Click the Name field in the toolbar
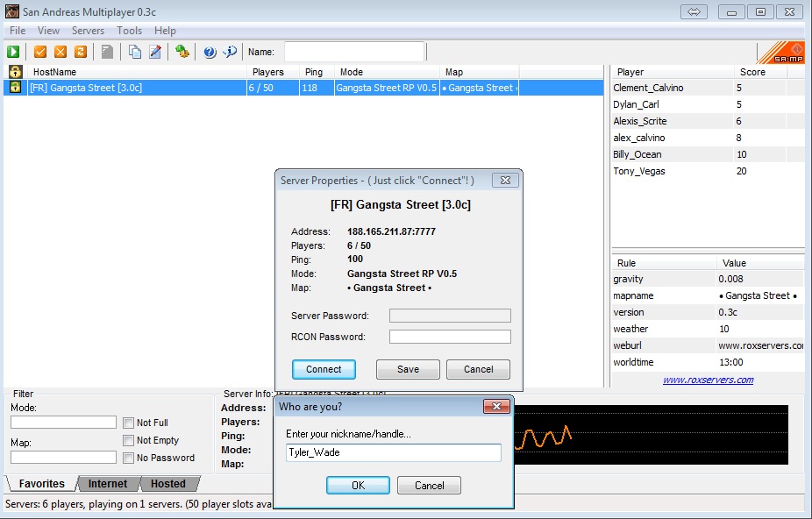Image resolution: width=812 pixels, height=519 pixels. 354,52
